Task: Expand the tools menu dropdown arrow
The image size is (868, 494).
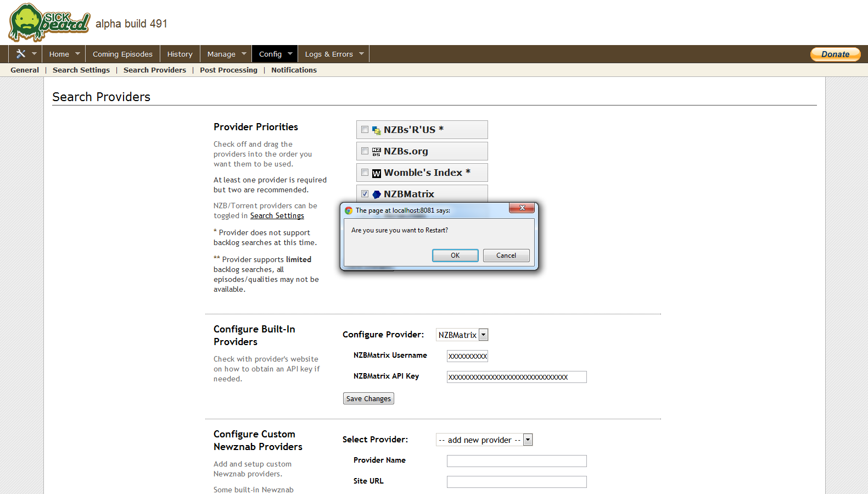Action: [34, 54]
